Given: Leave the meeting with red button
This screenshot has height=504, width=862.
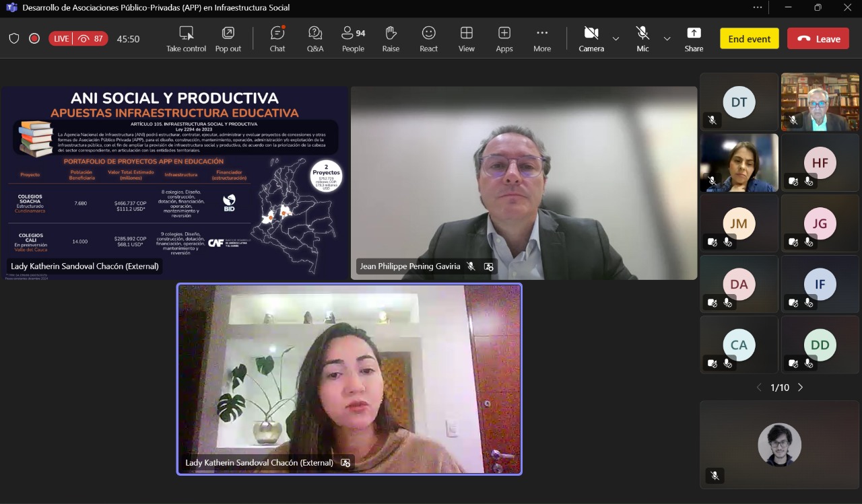Looking at the screenshot, I should click(x=818, y=38).
